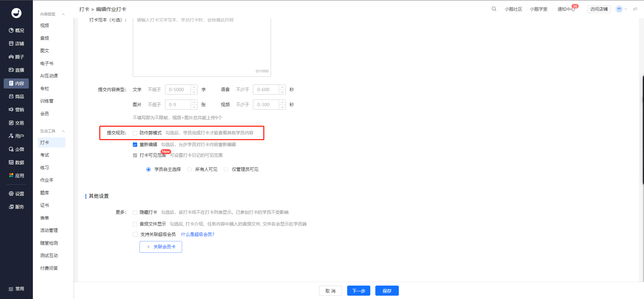Image resolution: width=644 pixels, height=299 pixels.
Task: Collapse the 内容类型 section chevron
Action: [x=63, y=14]
